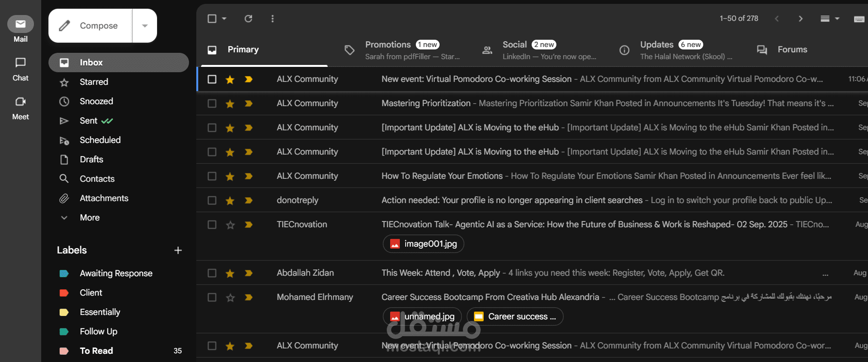Click the plus icon to create a label

(178, 250)
